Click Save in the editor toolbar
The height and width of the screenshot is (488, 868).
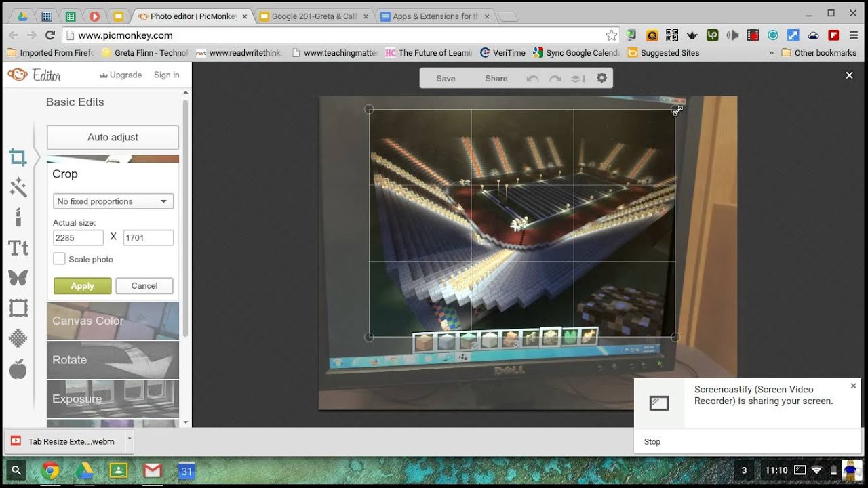click(x=446, y=79)
